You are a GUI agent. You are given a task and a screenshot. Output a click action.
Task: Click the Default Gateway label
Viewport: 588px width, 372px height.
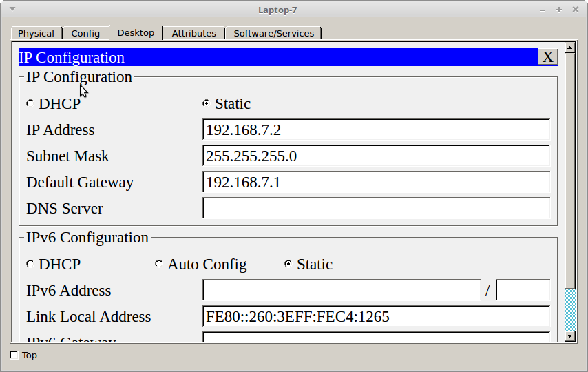tap(80, 183)
